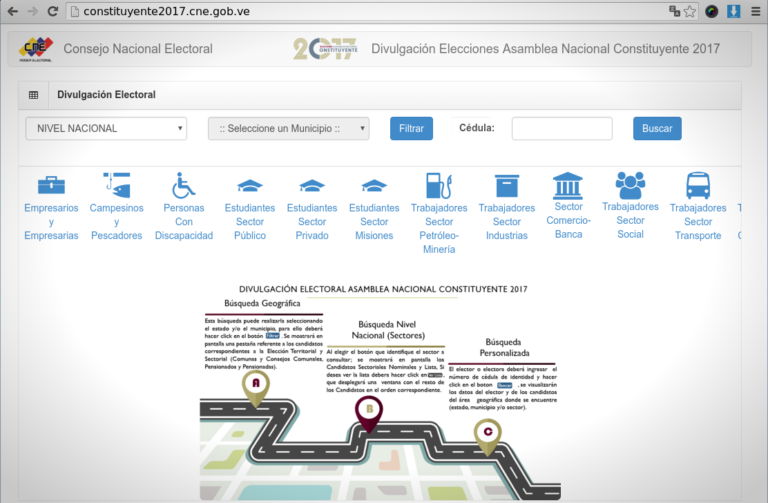The width and height of the screenshot is (768, 503).
Task: Open Estudiantes Sector Público link text
Action: point(250,222)
